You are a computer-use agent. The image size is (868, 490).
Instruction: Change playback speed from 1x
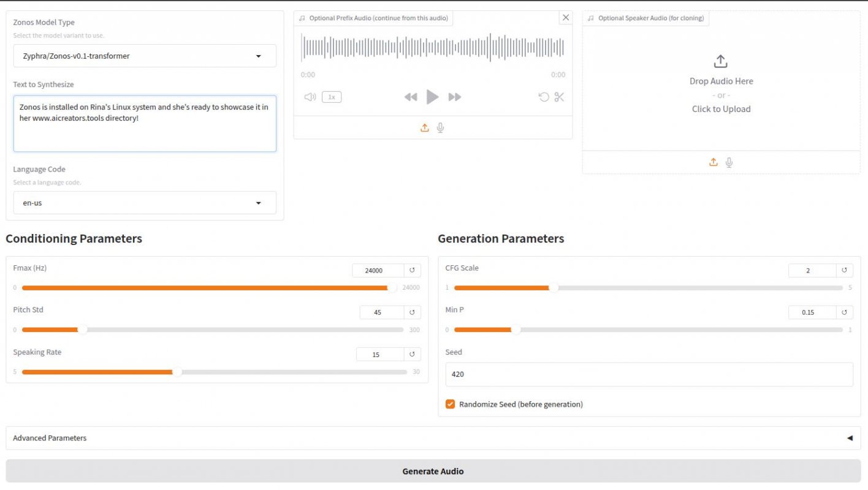(331, 96)
